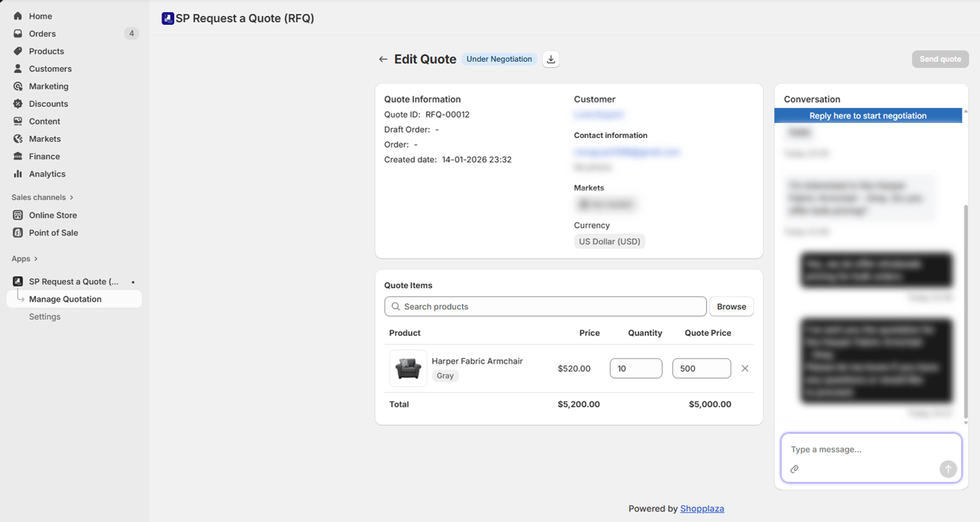Edit the Quantity field for Harper Fabric Armchair

(x=635, y=368)
